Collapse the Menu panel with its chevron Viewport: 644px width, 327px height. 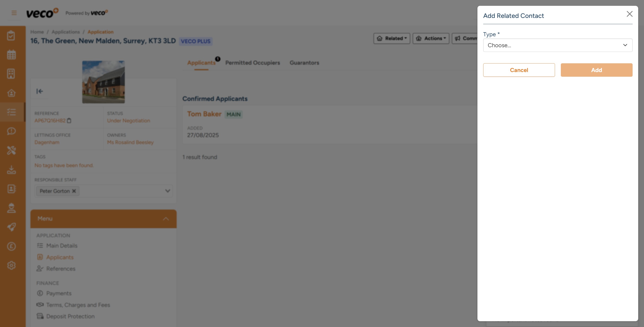165,219
